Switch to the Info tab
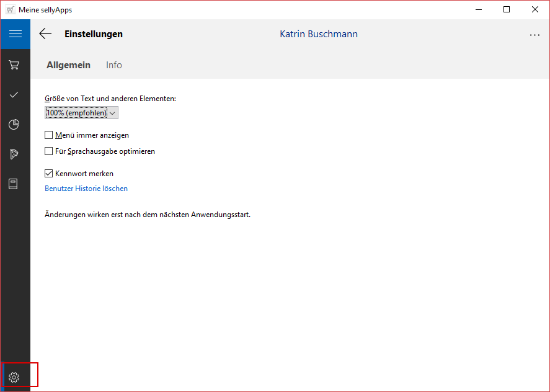Viewport: 550px width, 392px height. (x=114, y=65)
